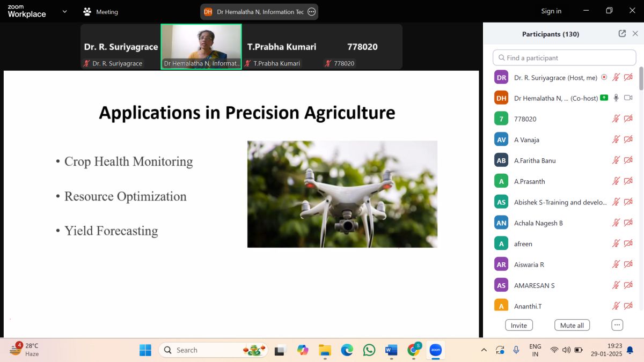The width and height of the screenshot is (644, 362).
Task: Toggle microphone for A Vanaja
Action: pos(616,139)
